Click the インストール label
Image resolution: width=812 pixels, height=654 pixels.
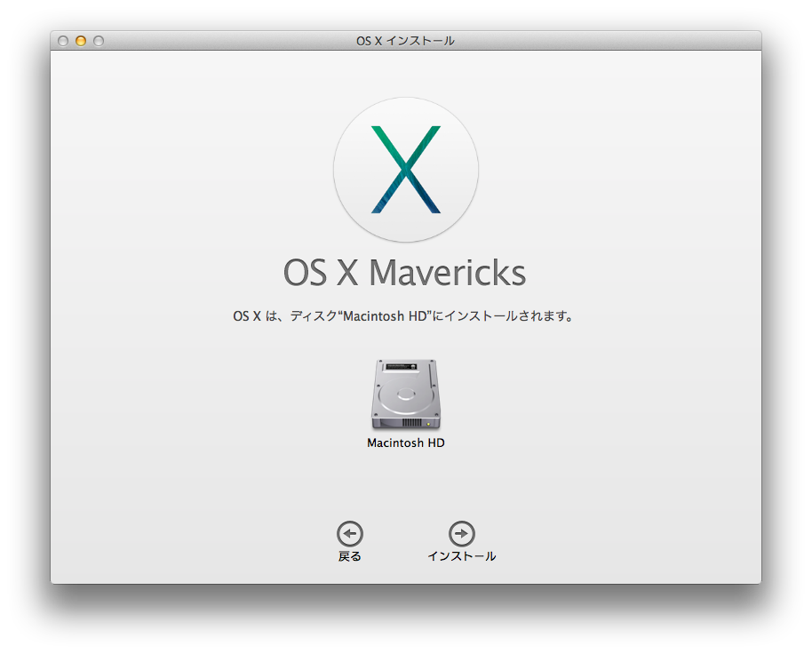[461, 556]
